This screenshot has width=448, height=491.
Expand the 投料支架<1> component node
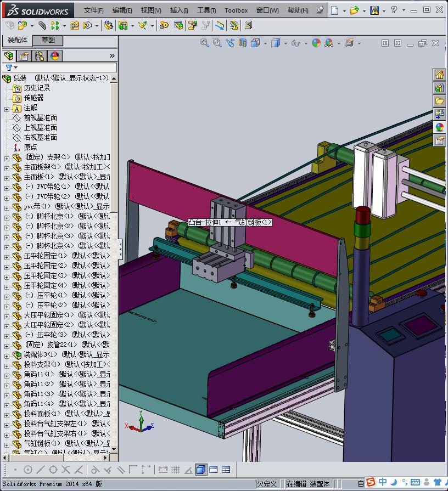(x=7, y=366)
